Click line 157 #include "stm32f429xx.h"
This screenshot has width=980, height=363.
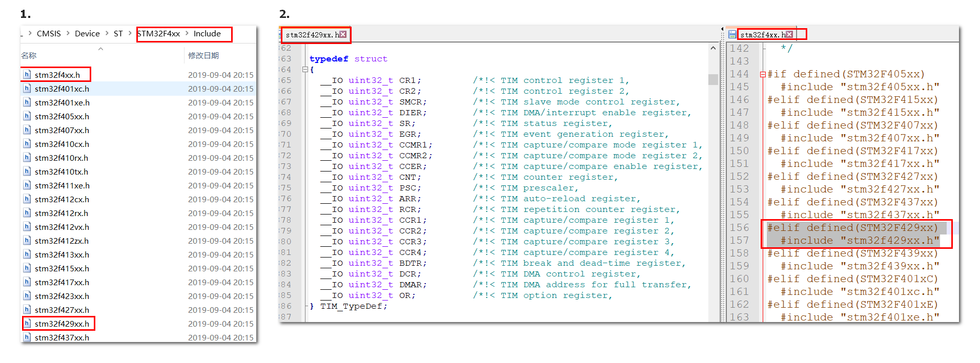point(860,241)
